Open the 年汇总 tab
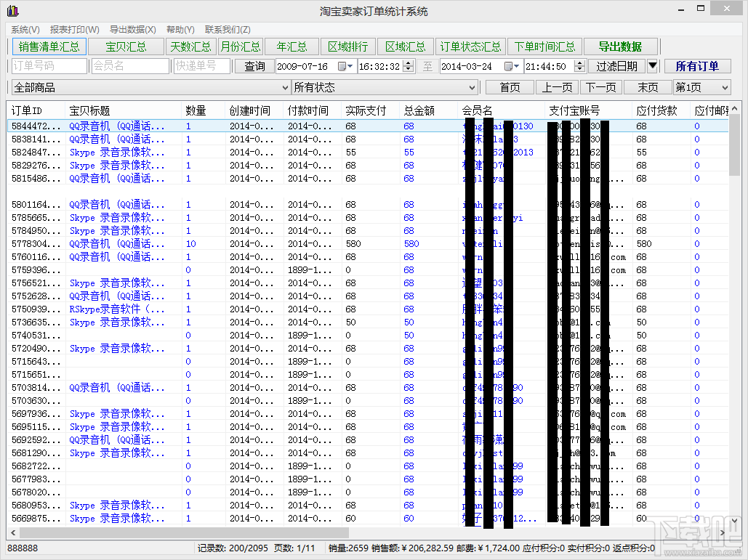748x560 pixels. click(291, 46)
